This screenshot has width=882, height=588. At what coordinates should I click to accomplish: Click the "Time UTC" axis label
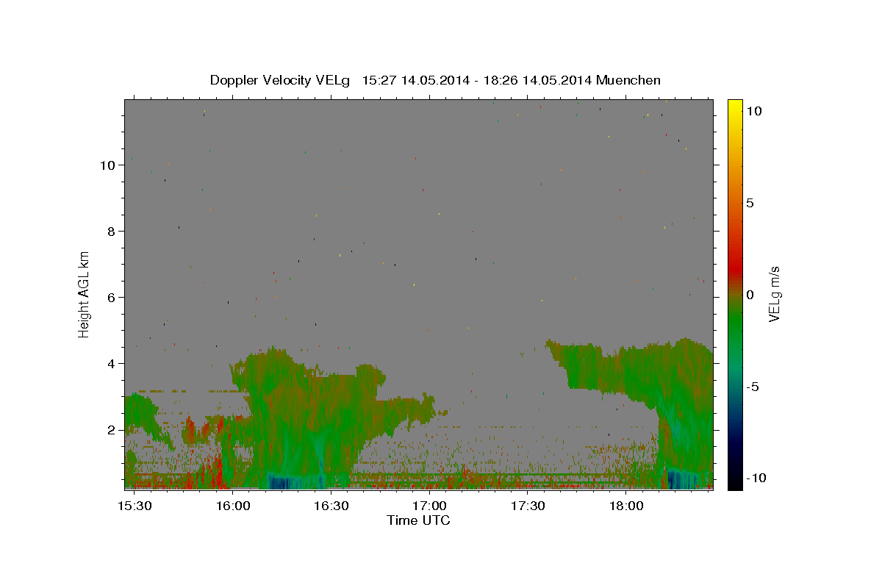tap(418, 520)
